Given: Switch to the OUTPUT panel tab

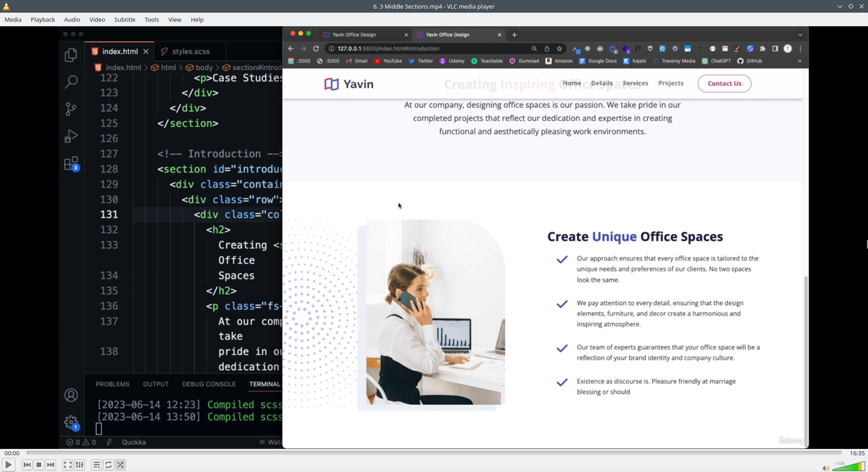Looking at the screenshot, I should tap(156, 384).
